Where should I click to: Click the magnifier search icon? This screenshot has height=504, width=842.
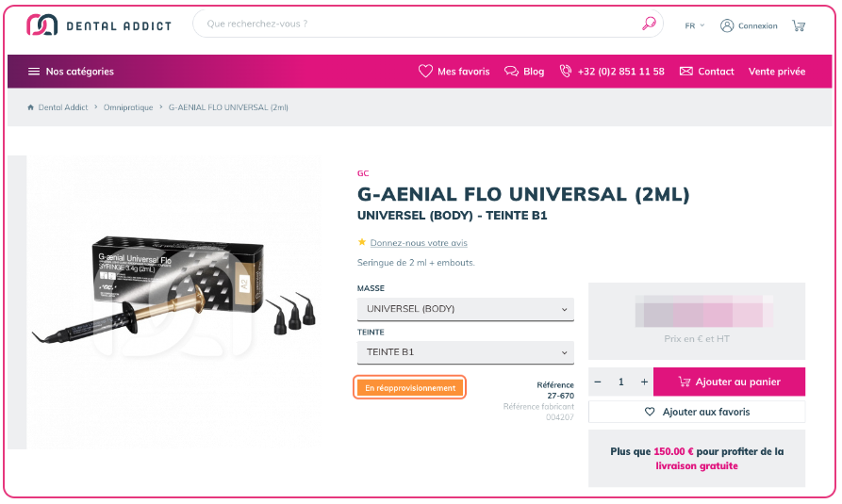pyautogui.click(x=650, y=24)
